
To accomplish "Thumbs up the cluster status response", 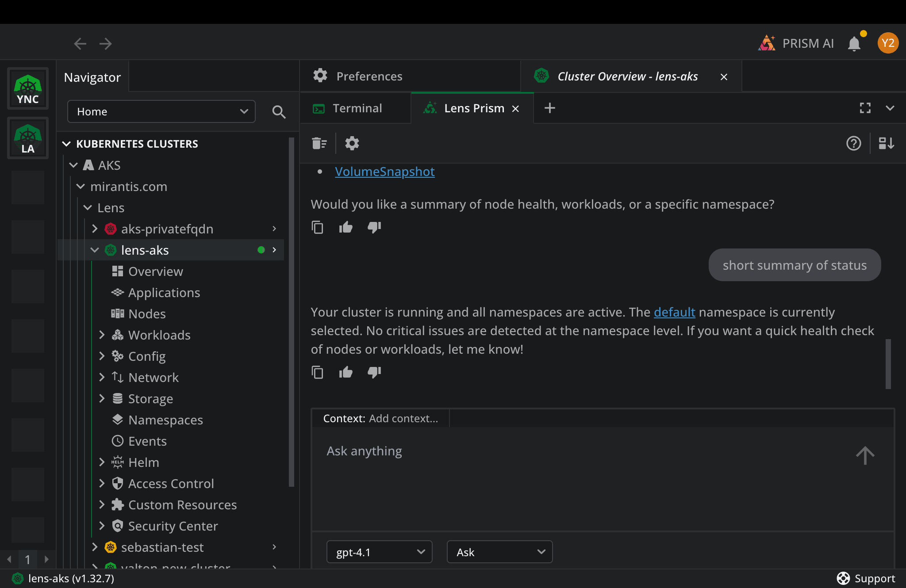I will (346, 372).
